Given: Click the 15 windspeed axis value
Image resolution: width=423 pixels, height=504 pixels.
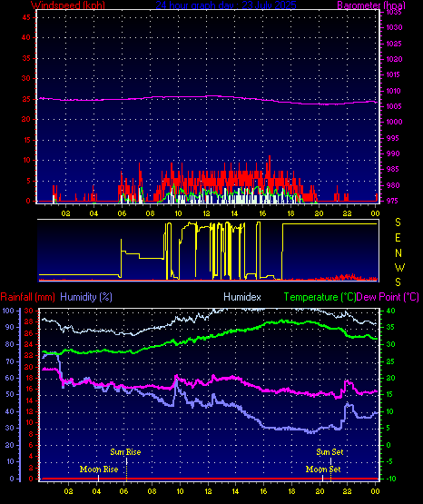Looking at the screenshot, I should click(26, 140).
